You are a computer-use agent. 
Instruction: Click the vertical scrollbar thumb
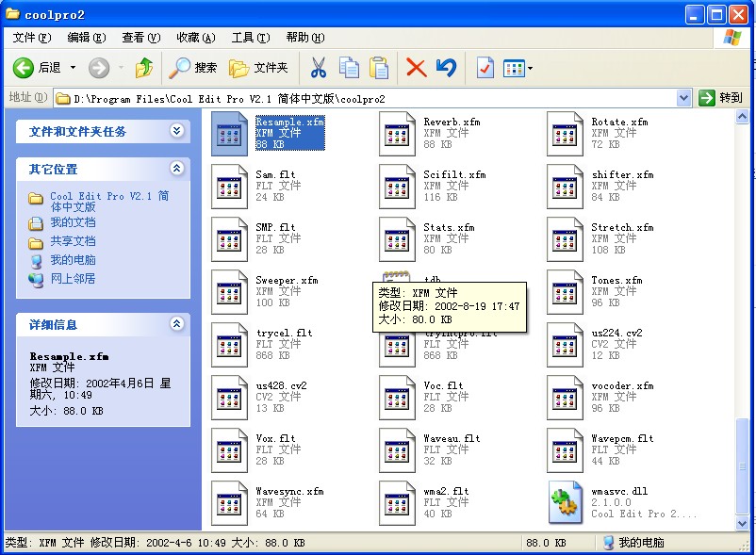click(x=742, y=466)
